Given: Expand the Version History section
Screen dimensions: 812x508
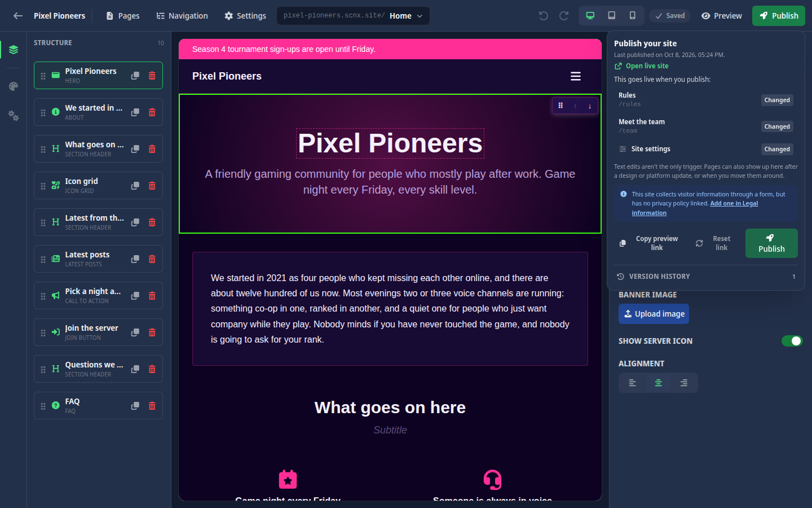Looking at the screenshot, I should [706, 277].
